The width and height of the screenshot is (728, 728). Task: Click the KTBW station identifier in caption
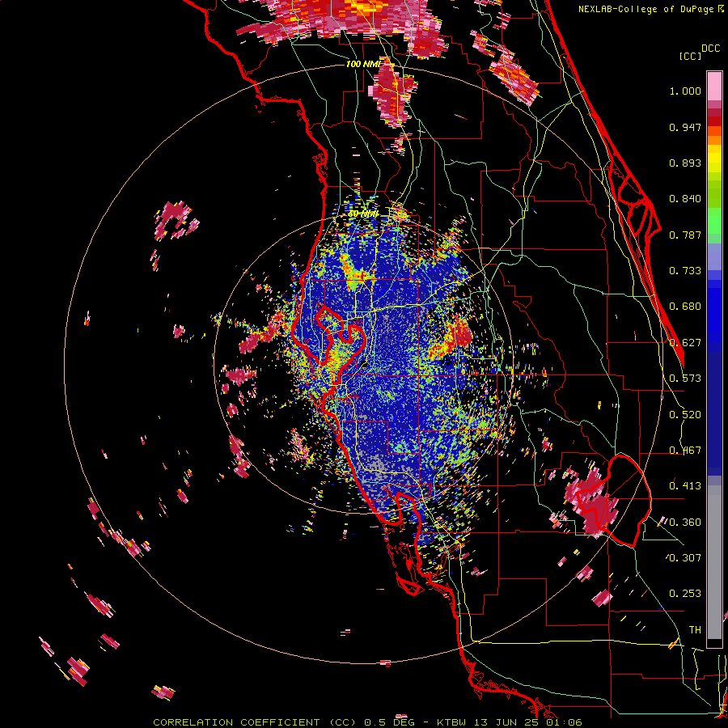451,722
